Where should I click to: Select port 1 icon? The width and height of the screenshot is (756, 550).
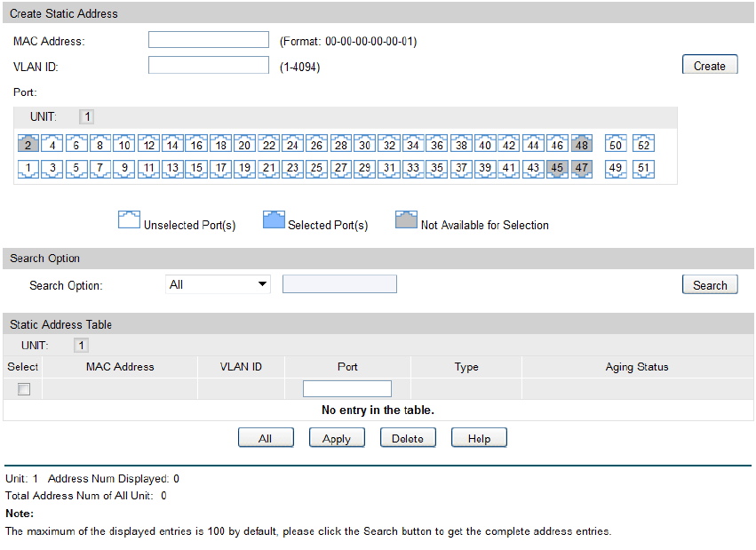click(28, 169)
